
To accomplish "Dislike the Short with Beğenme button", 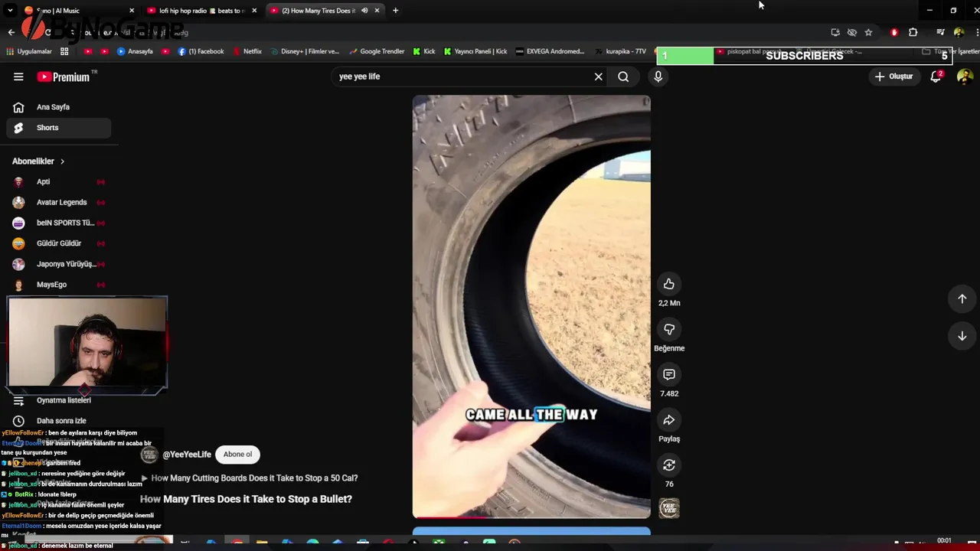I will (x=669, y=329).
